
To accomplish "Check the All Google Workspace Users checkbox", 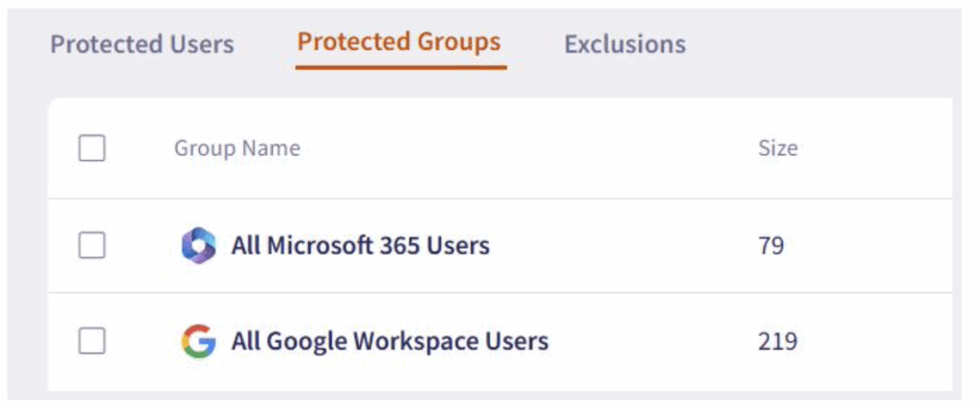I will click(x=92, y=341).
